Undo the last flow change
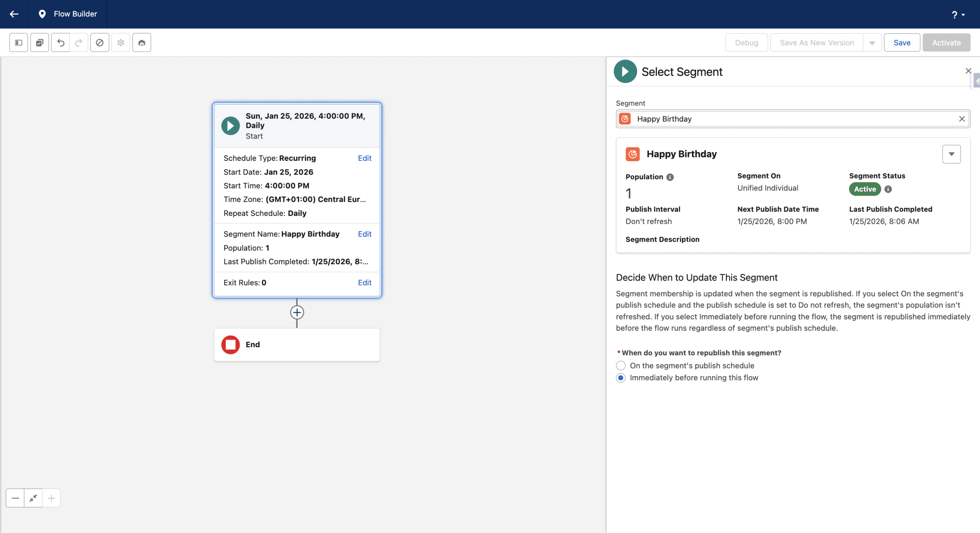The width and height of the screenshot is (980, 533). point(60,42)
